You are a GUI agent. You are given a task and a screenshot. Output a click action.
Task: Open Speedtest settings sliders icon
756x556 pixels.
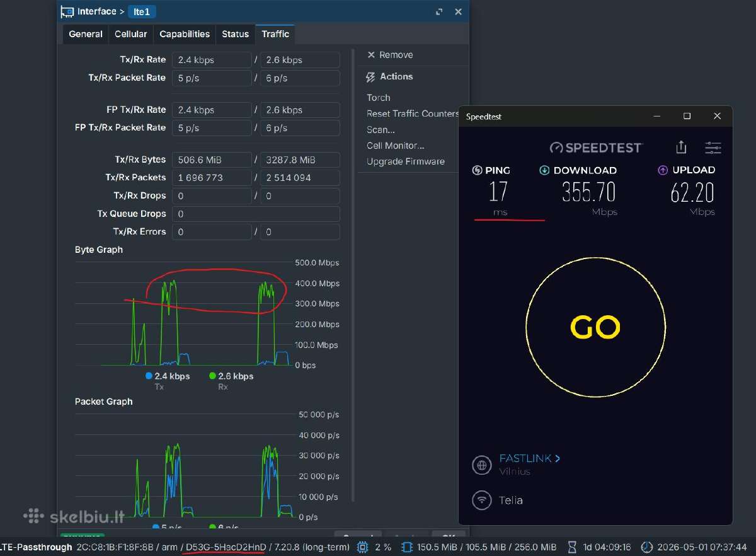point(713,148)
